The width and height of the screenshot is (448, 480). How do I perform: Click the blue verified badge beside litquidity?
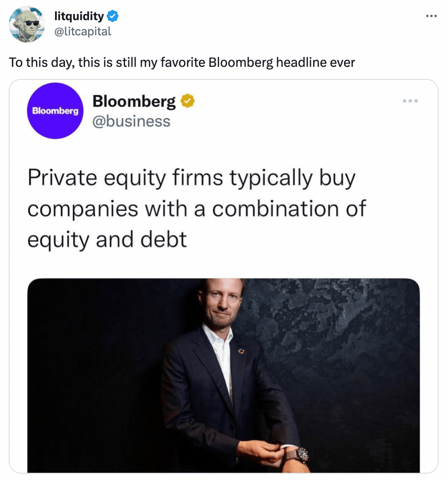[113, 16]
